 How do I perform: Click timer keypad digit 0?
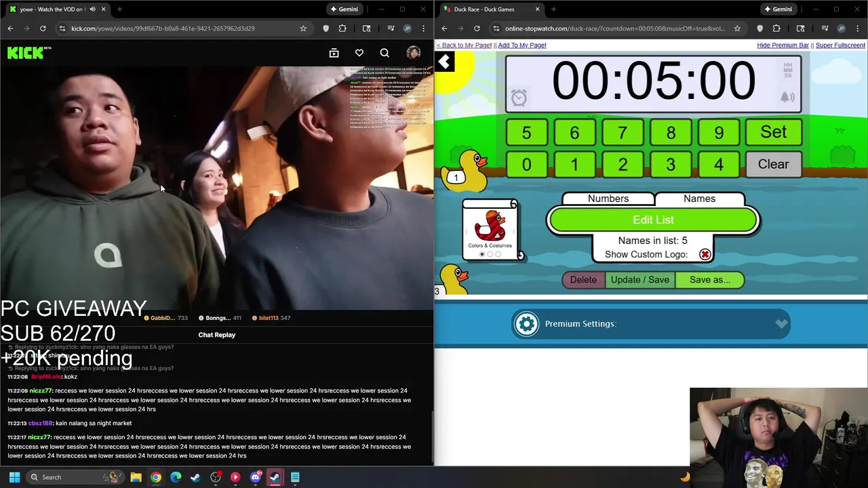click(526, 164)
